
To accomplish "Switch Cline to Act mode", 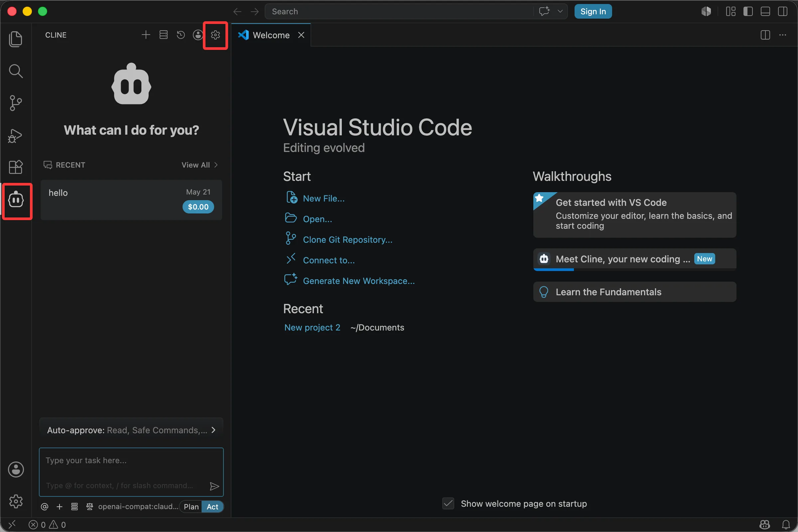I will tap(212, 506).
